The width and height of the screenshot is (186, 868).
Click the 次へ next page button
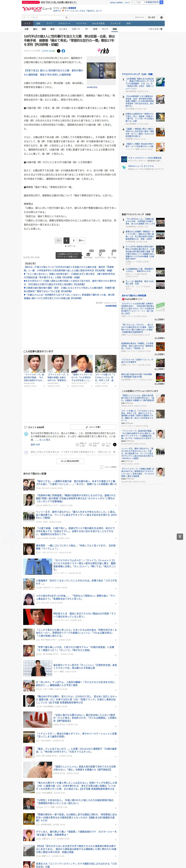point(81,241)
